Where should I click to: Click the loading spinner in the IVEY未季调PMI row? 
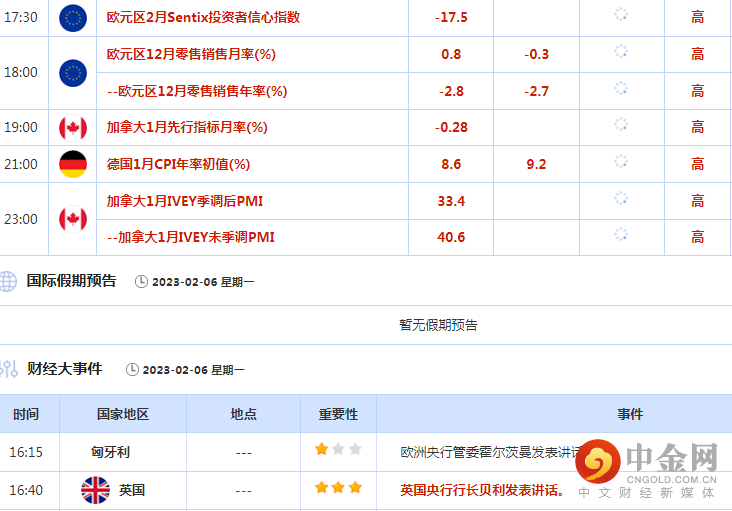click(621, 234)
